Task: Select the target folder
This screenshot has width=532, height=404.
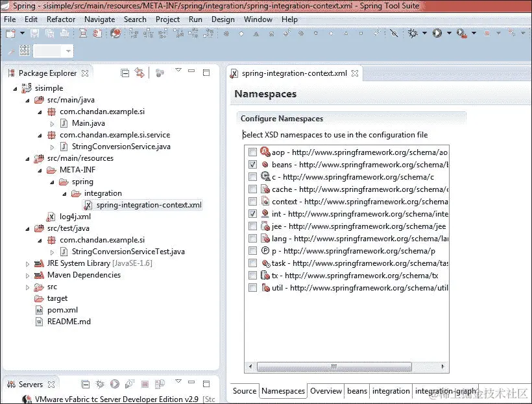Action: tap(51, 298)
